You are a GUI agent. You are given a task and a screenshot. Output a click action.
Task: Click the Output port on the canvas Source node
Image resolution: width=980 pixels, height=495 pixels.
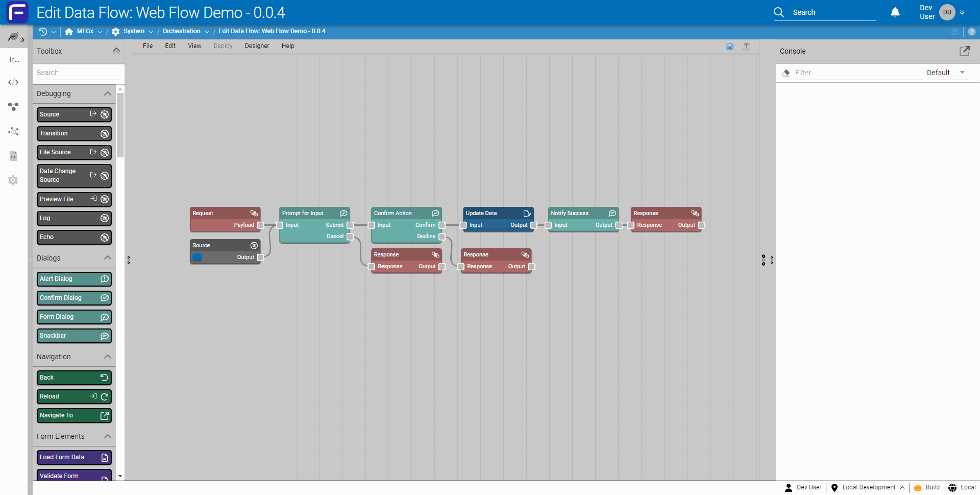260,257
